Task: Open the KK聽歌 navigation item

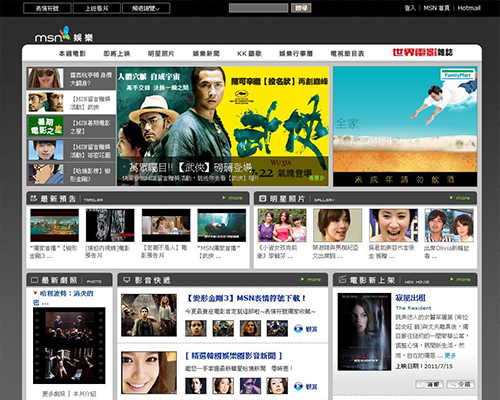Action: point(249,53)
